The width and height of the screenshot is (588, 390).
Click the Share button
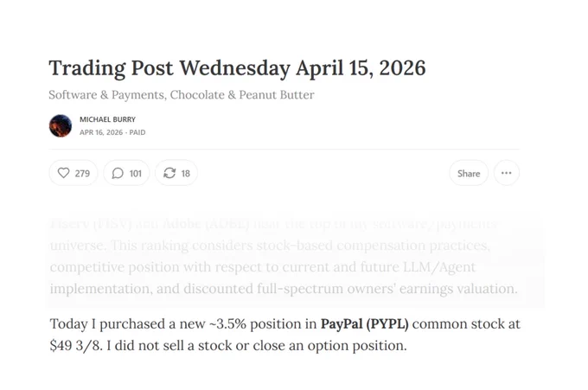pos(469,173)
